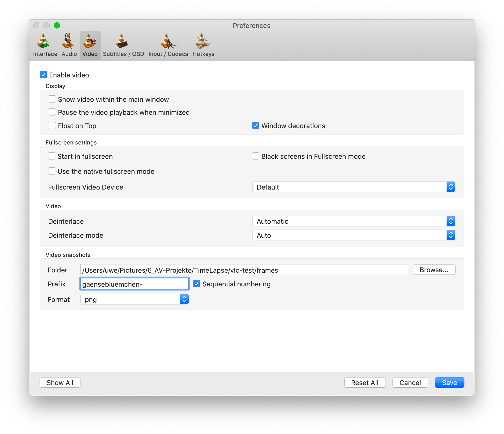This screenshot has height=434, width=504.
Task: Click the Show All button
Action: pyautogui.click(x=60, y=382)
